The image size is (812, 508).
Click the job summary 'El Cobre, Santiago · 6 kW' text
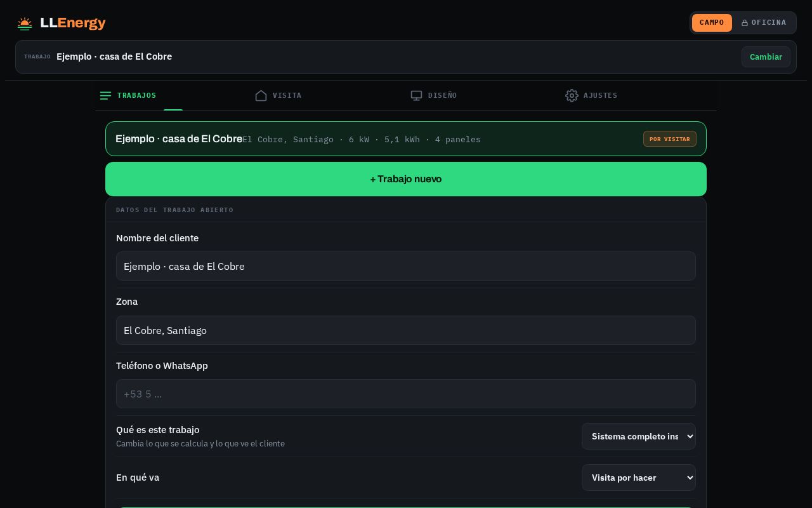[x=362, y=139]
